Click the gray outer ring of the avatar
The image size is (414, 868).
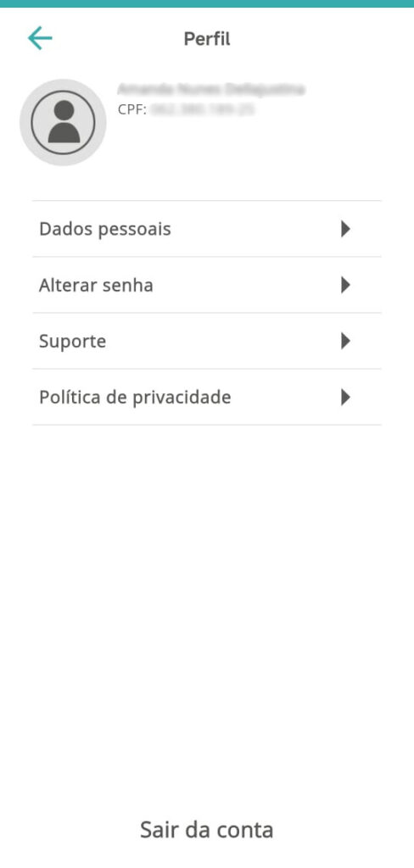point(26,122)
